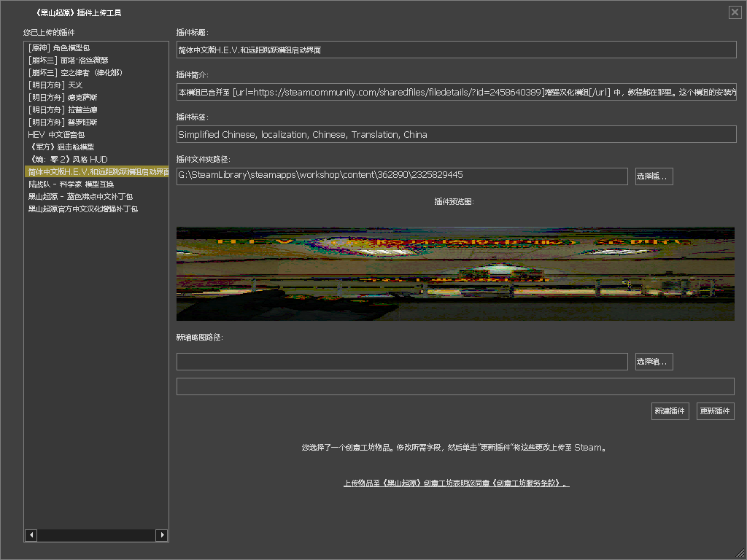Select the highlighted 简体中文版H.E.V. list item
The height and width of the screenshot is (560, 747).
(x=96, y=171)
